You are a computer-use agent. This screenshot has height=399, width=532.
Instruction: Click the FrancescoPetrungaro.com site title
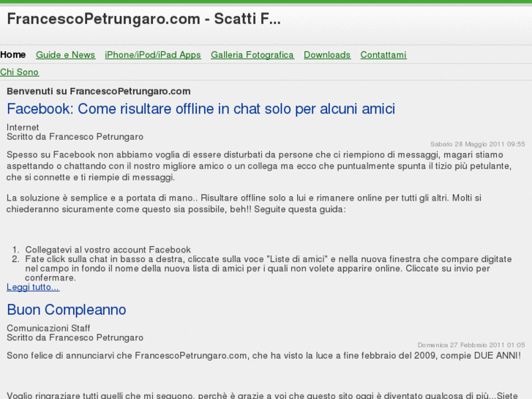pyautogui.click(x=144, y=19)
